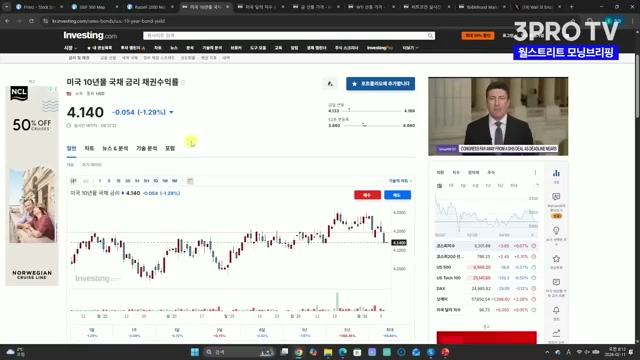
Task: Click the red 매수 button
Action: 367,195
